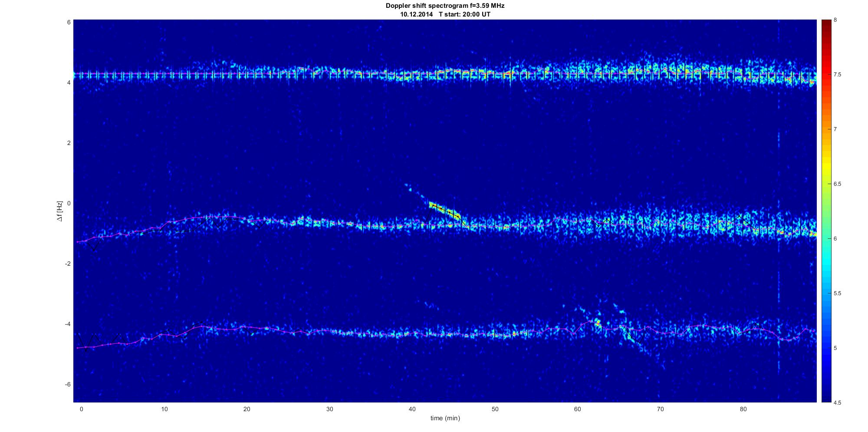Click the upper signal trace at 4 Hz
Screen dimensions: 868x432
445,73
